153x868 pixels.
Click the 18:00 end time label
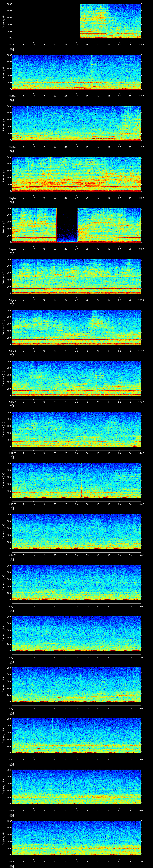(x=141, y=708)
